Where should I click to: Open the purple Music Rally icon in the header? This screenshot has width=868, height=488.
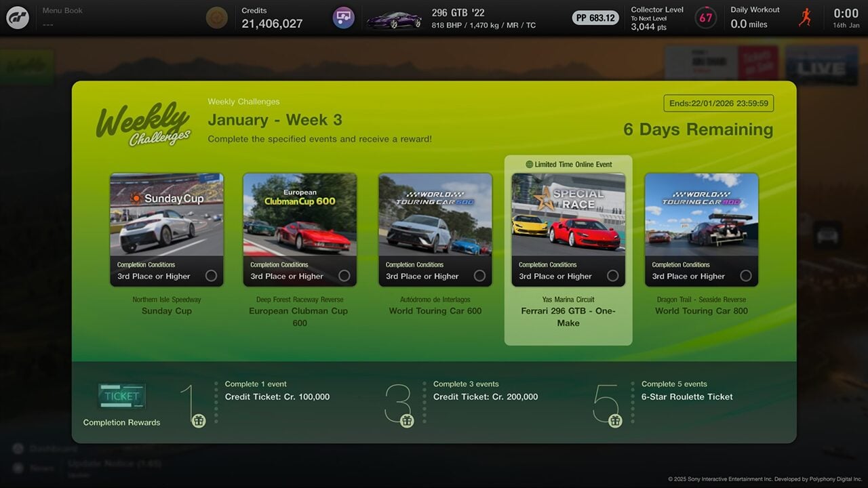[343, 17]
